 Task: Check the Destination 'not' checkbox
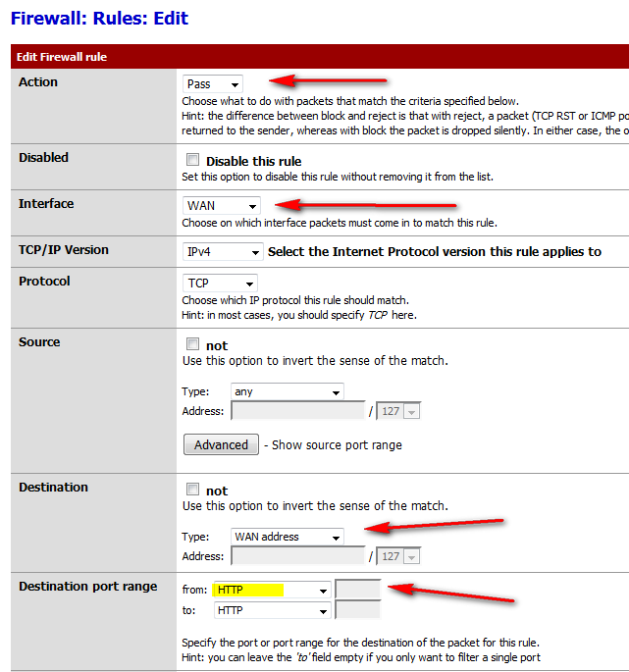point(192,490)
